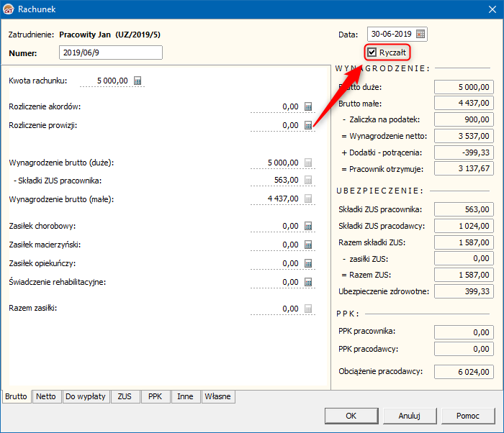Image resolution: width=504 pixels, height=433 pixels.
Task: Click calculator icon for Wynagrodzenie brutto (małe)
Action: click(x=308, y=199)
